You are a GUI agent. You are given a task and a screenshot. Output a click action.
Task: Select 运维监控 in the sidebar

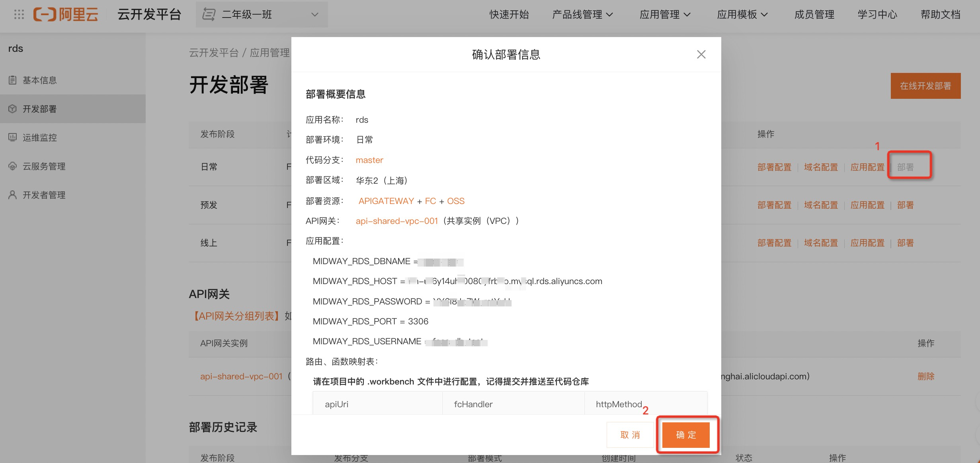tap(73, 137)
